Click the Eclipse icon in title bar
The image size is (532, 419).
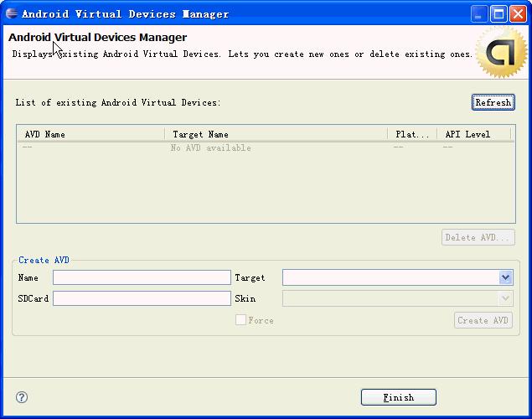[x=12, y=13]
